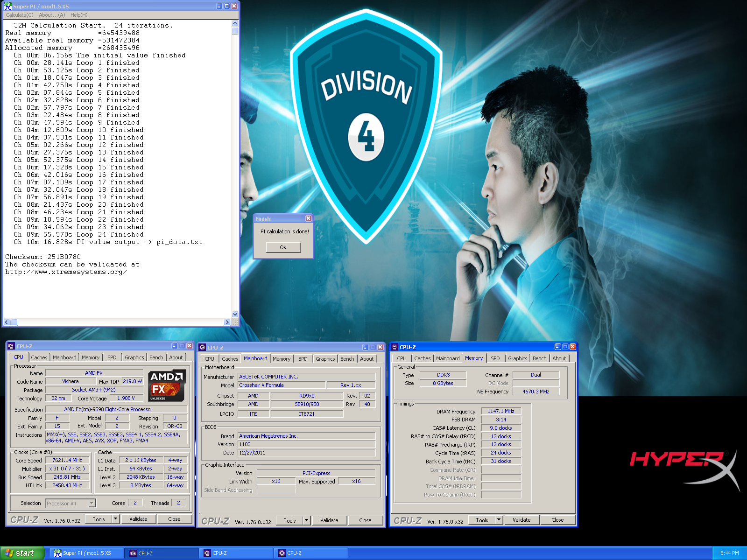Click the Crosshair V Formula model field
The image size is (747, 560).
(x=282, y=385)
